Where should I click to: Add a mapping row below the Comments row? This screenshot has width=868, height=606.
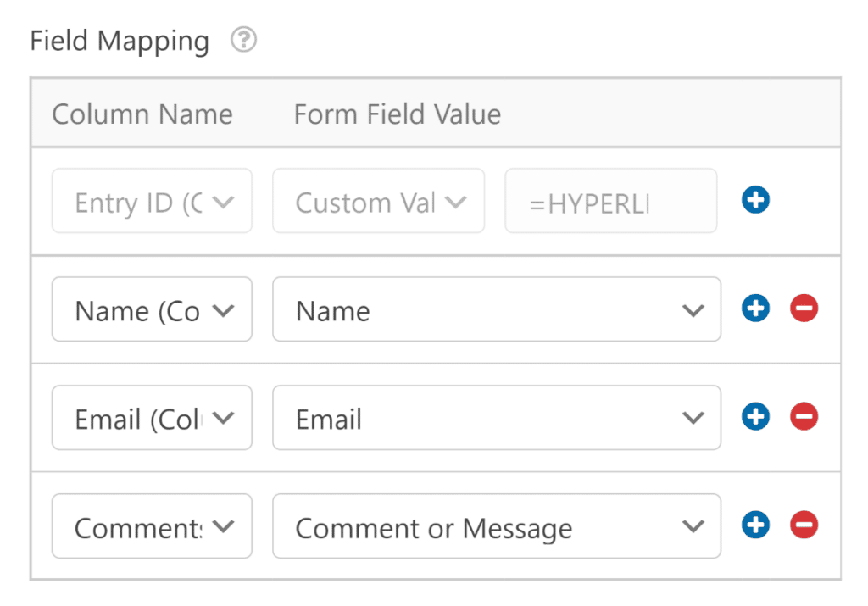755,525
